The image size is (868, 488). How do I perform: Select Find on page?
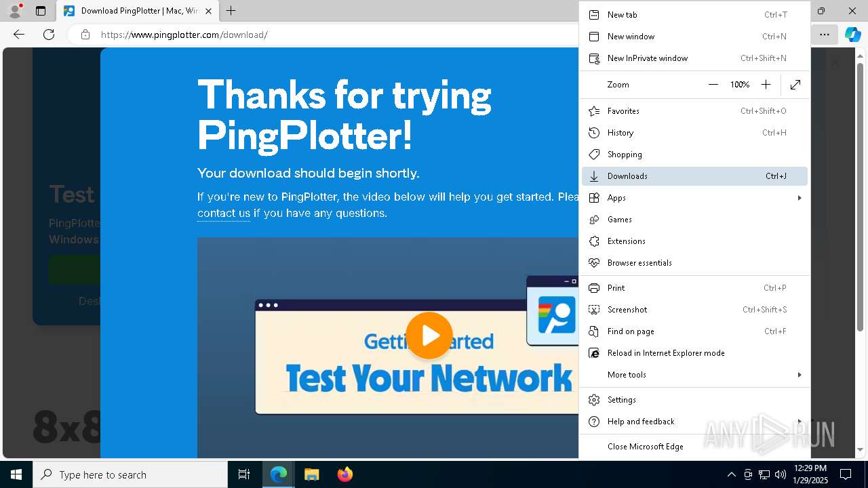pos(694,331)
